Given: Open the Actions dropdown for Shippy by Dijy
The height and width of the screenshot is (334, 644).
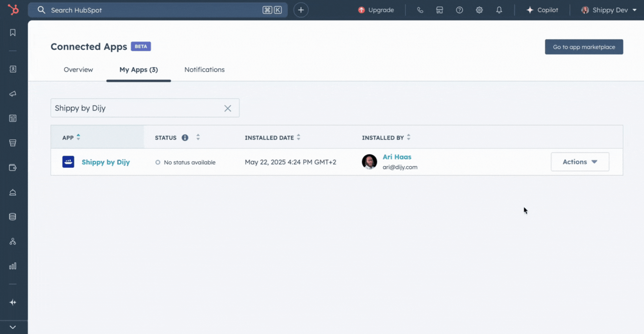Looking at the screenshot, I should (580, 162).
